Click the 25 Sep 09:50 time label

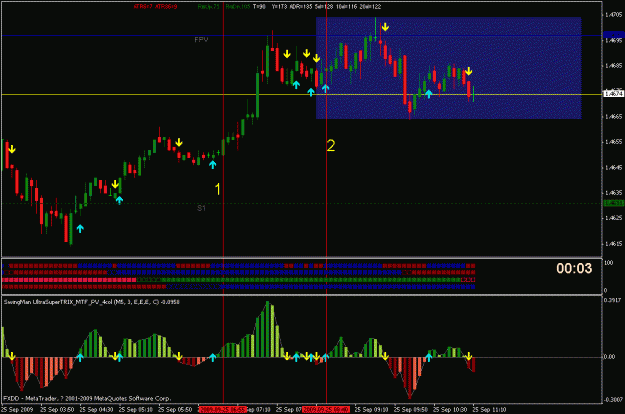pyautogui.click(x=411, y=409)
